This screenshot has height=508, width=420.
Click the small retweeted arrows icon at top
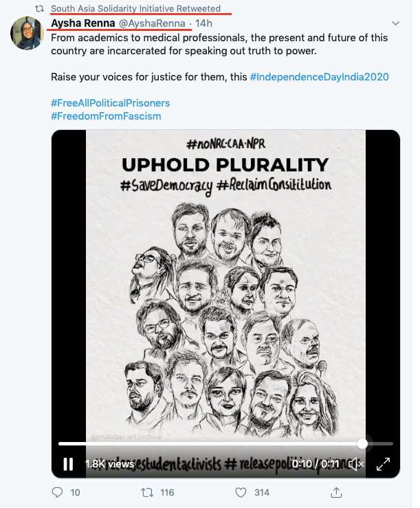point(39,9)
